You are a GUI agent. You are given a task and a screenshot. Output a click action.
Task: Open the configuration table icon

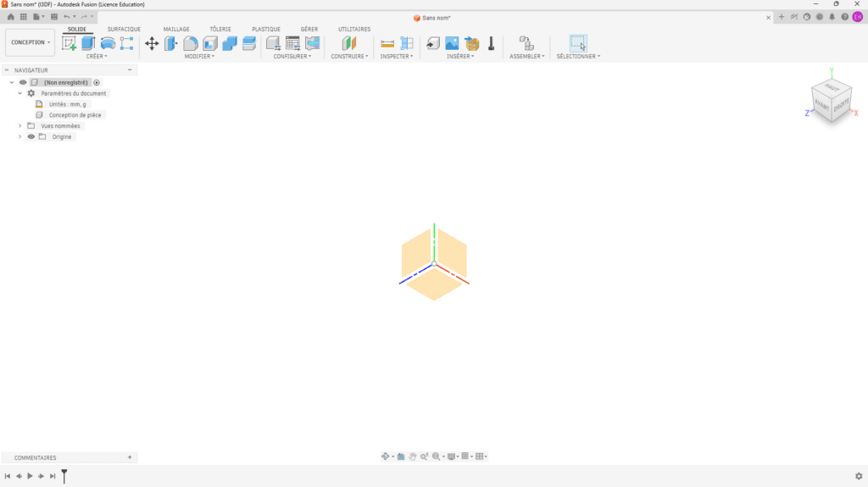click(x=292, y=43)
